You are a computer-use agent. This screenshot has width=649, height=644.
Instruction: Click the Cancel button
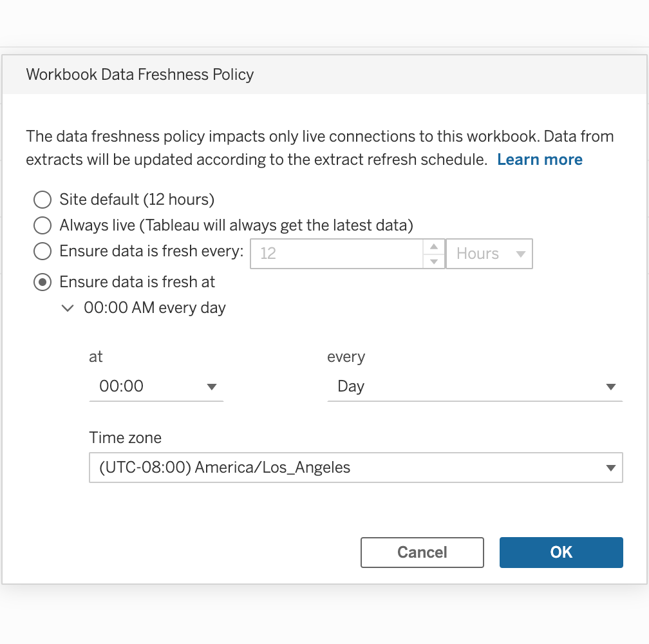422,553
